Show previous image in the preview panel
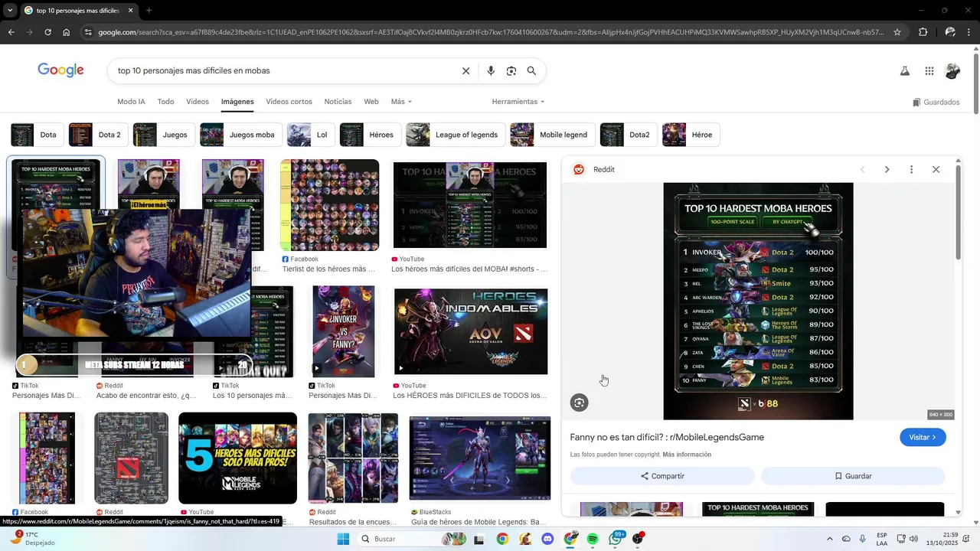 862,169
